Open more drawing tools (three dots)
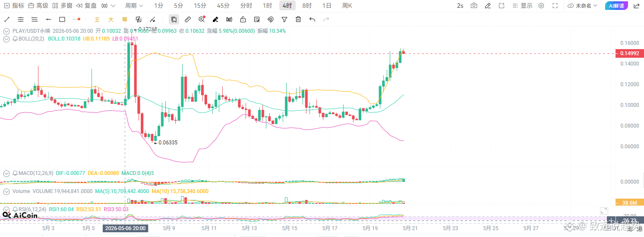 point(76,19)
